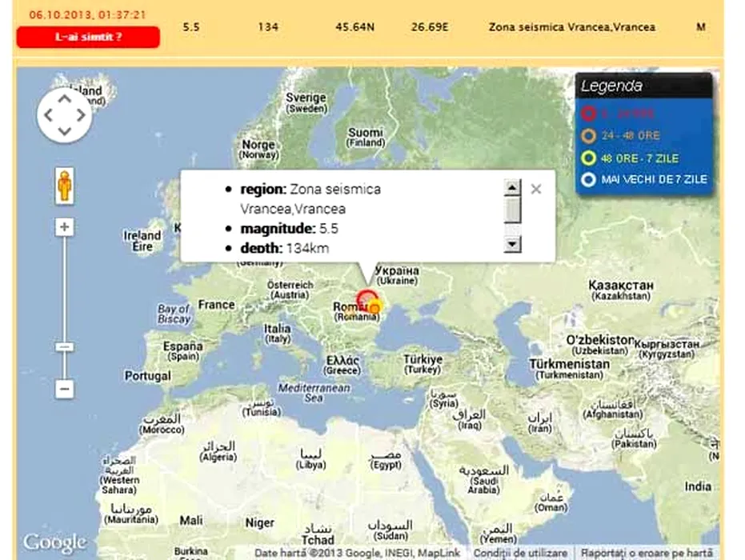The image size is (745, 560).
Task: Select the Street View pegman icon
Action: pyautogui.click(x=65, y=186)
